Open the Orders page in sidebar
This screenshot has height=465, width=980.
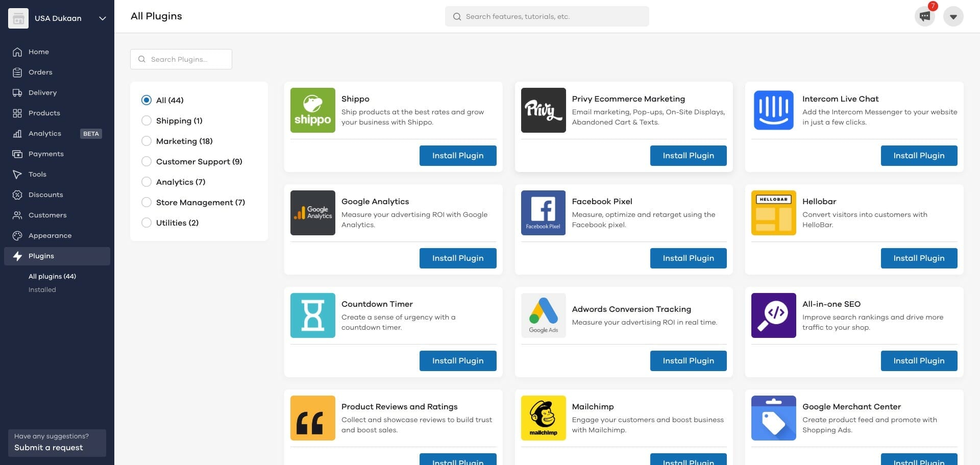tap(40, 72)
